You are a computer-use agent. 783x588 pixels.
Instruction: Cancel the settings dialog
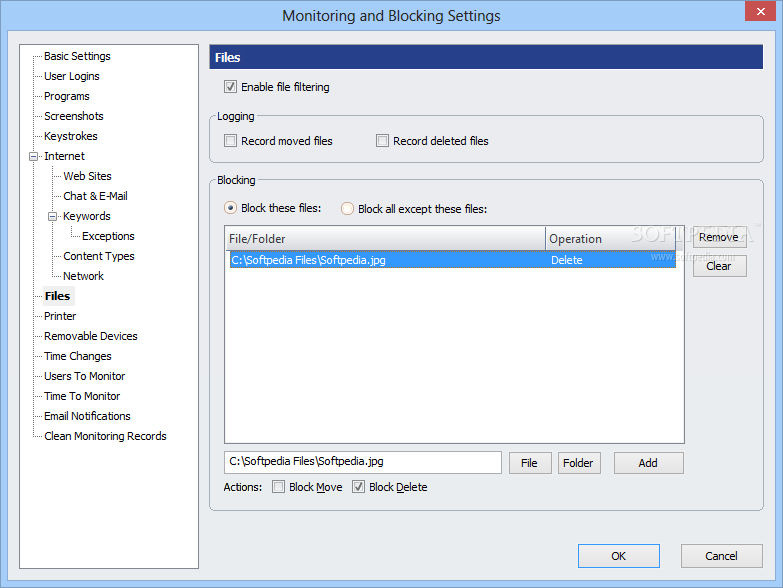[722, 556]
